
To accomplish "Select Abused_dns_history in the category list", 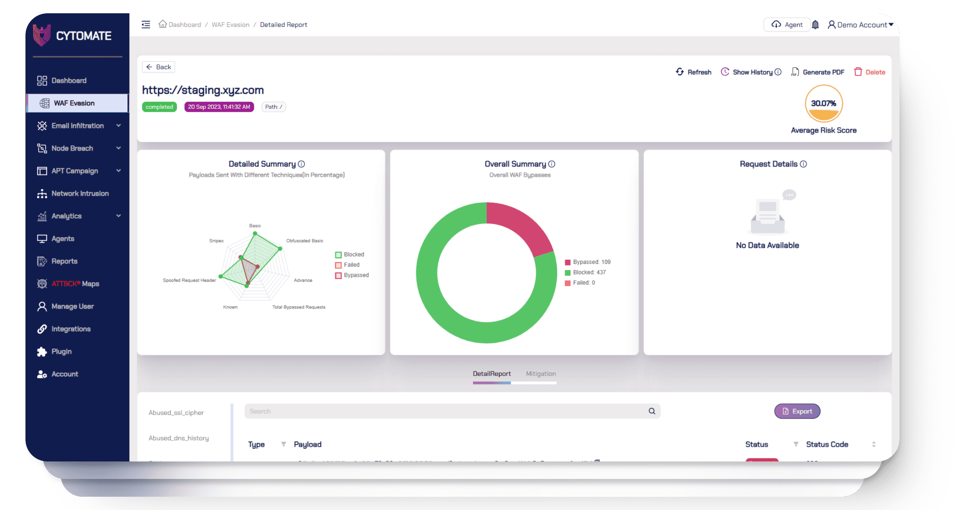I will point(178,438).
